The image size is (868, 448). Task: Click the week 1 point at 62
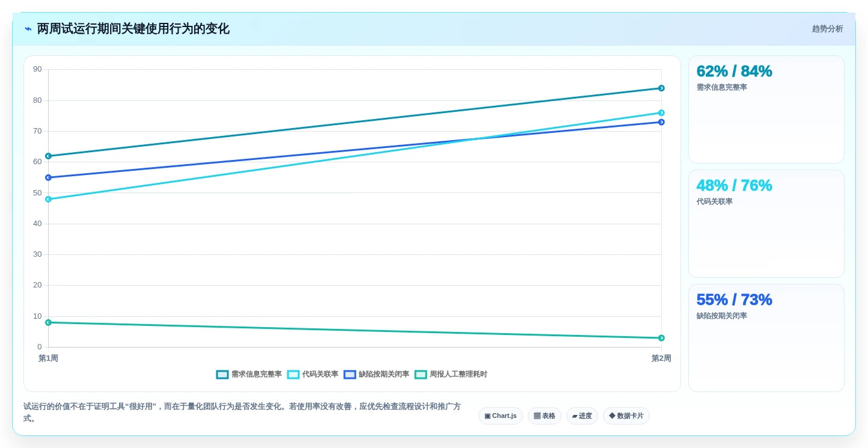point(48,156)
